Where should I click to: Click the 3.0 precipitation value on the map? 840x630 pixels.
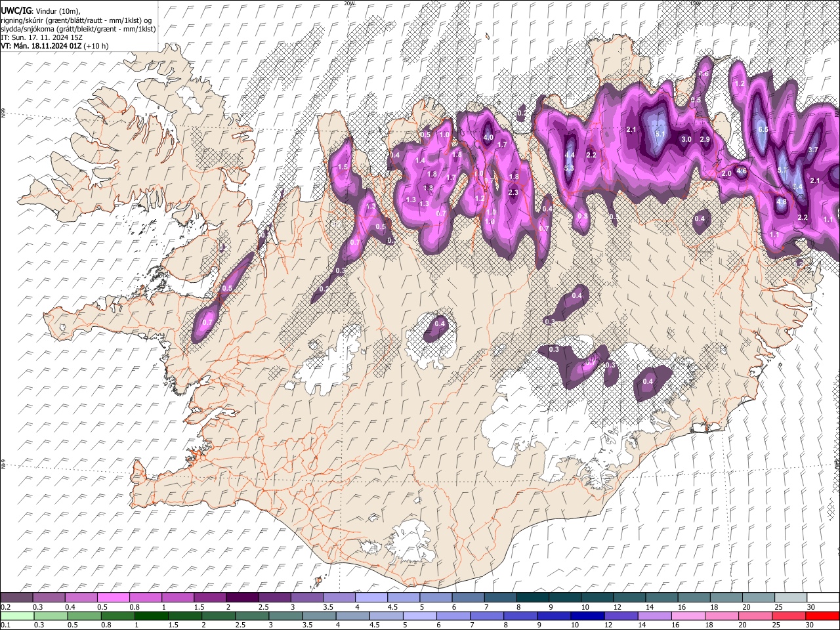[686, 139]
